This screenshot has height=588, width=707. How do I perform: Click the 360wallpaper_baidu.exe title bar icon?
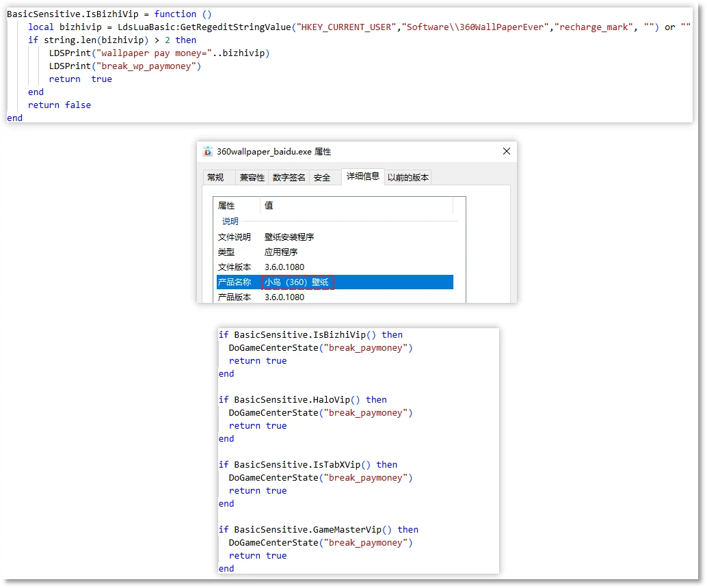coord(207,152)
